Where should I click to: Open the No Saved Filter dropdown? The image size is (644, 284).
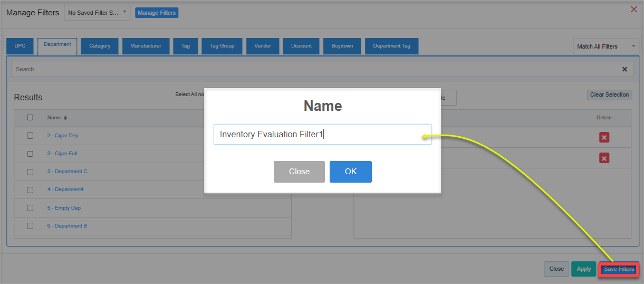coord(97,13)
